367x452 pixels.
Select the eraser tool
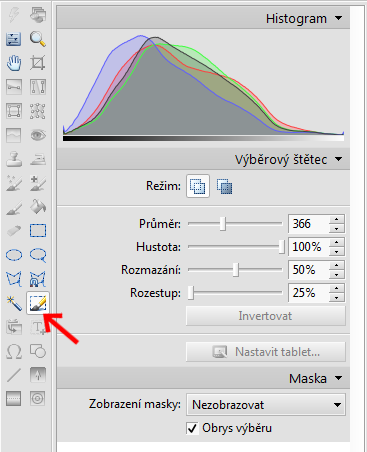pos(14,231)
